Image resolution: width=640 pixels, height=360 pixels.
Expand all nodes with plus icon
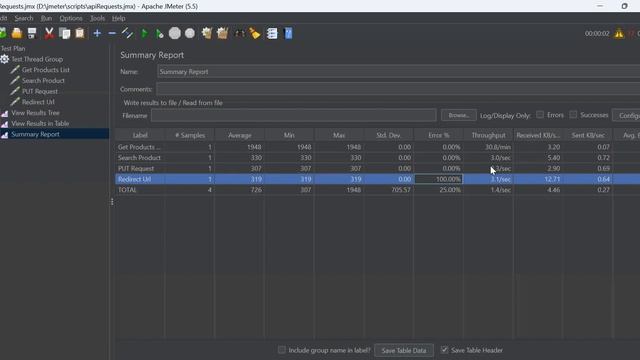(97, 33)
